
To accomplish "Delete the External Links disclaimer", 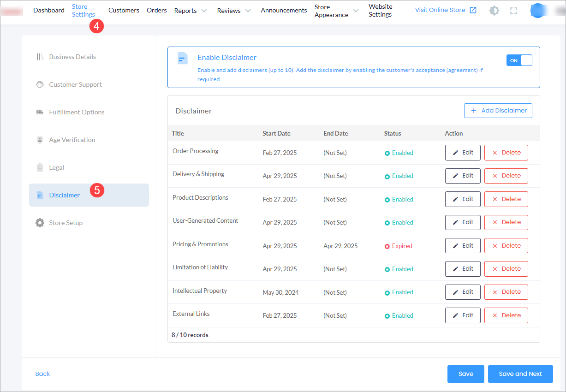I will pyautogui.click(x=506, y=315).
